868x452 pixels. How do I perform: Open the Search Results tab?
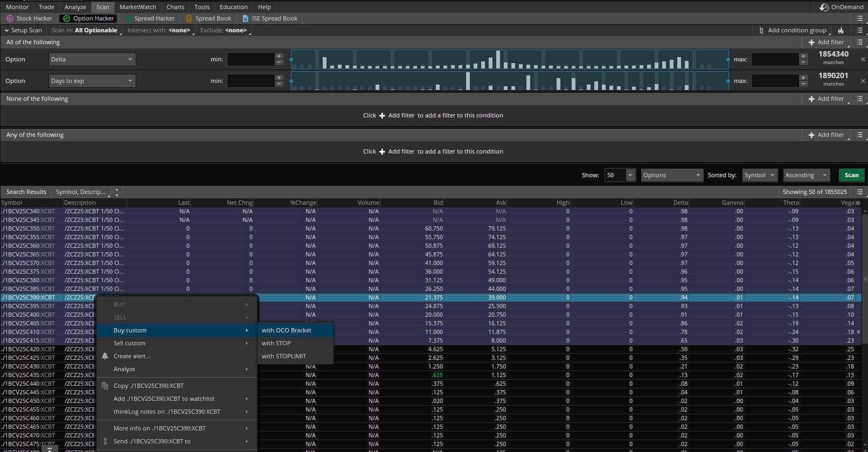[x=26, y=192]
